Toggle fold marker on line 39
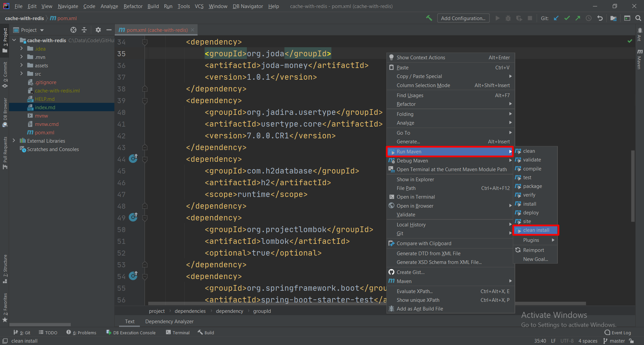Image resolution: width=644 pixels, height=345 pixels. (x=145, y=101)
